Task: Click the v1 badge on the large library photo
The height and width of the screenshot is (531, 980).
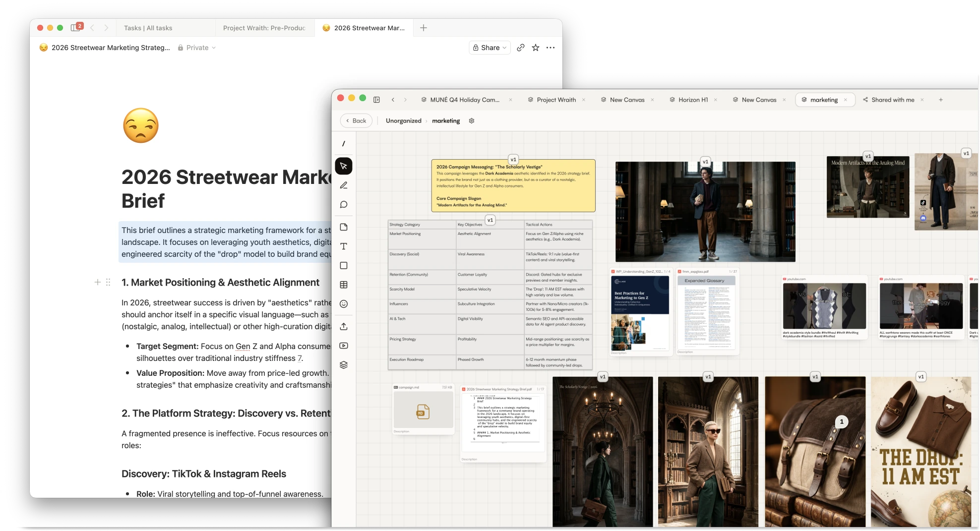Action: tap(705, 162)
